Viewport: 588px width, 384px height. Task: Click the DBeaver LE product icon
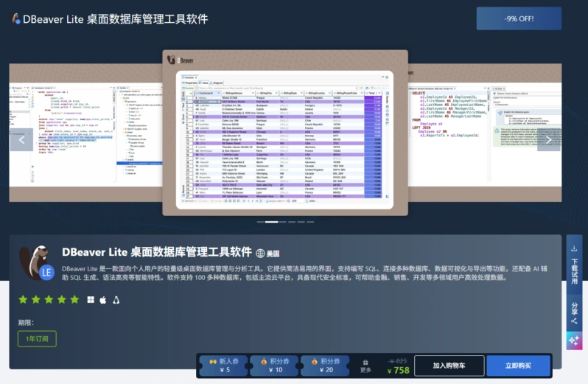point(37,263)
